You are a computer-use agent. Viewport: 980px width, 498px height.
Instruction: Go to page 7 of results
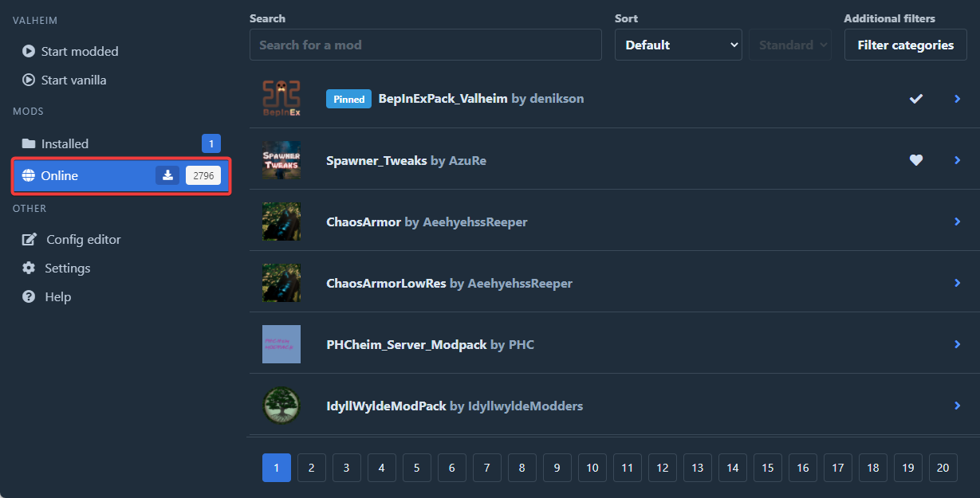(487, 468)
